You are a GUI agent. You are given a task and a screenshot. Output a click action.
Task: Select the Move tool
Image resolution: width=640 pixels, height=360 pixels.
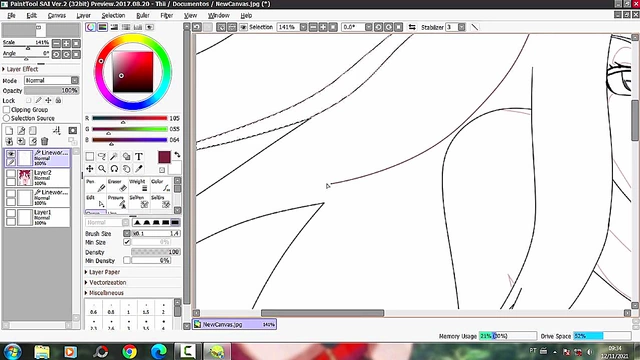tap(90, 169)
